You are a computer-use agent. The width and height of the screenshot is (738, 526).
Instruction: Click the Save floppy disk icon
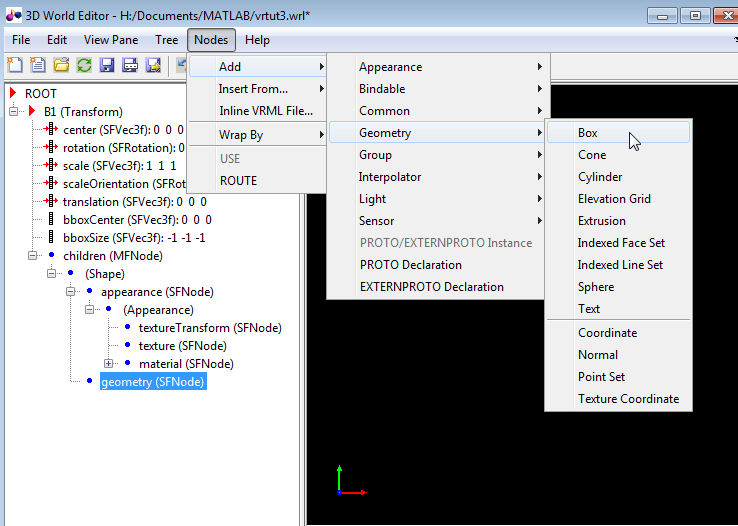pos(107,65)
